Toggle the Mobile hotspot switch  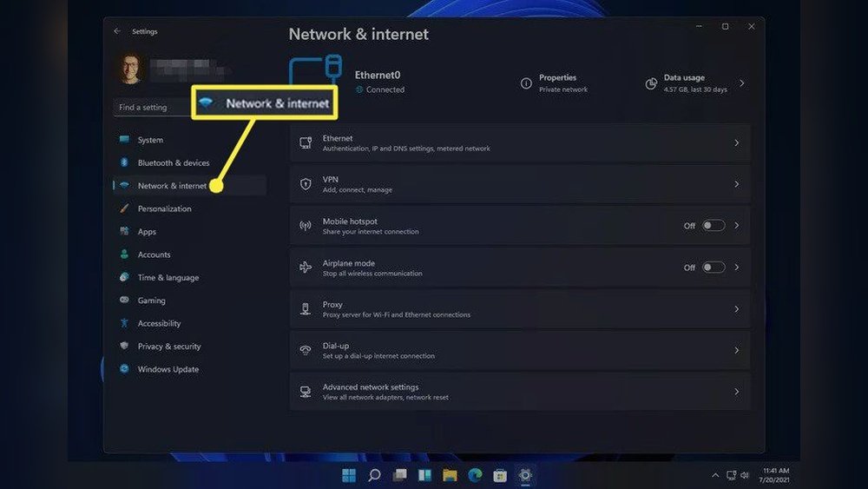coord(713,226)
